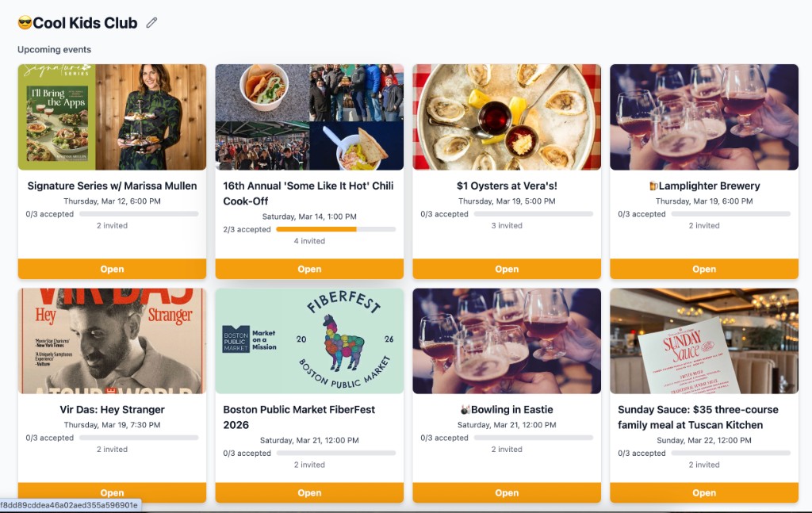Open the Chili Cook-Off event

[309, 269]
